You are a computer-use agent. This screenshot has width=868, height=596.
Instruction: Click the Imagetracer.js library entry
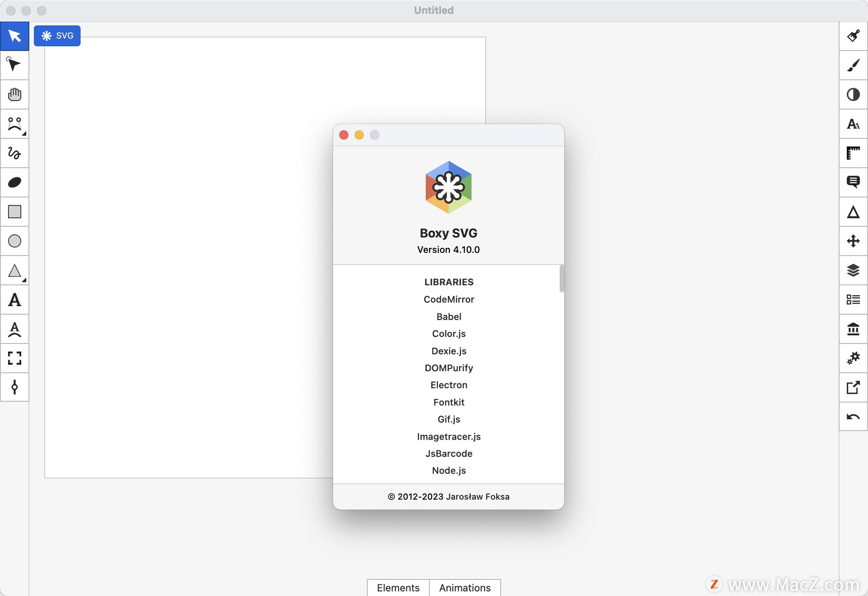click(448, 436)
